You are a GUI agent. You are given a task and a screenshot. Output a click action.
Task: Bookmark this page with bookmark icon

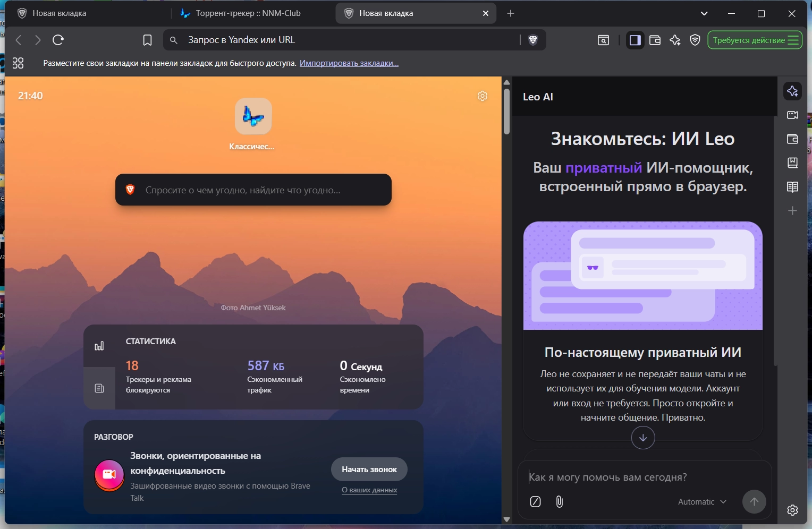tap(148, 40)
